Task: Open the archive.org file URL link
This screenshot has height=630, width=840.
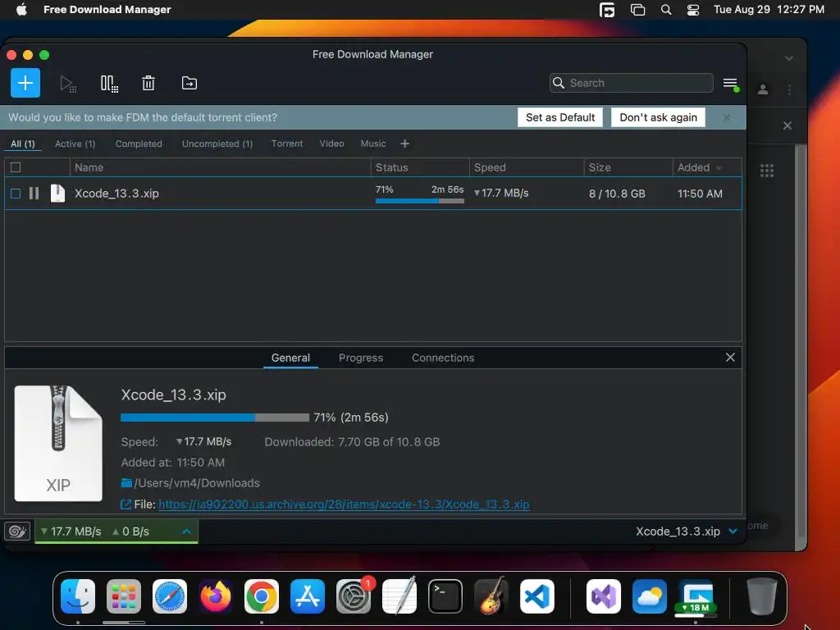Action: pos(344,504)
